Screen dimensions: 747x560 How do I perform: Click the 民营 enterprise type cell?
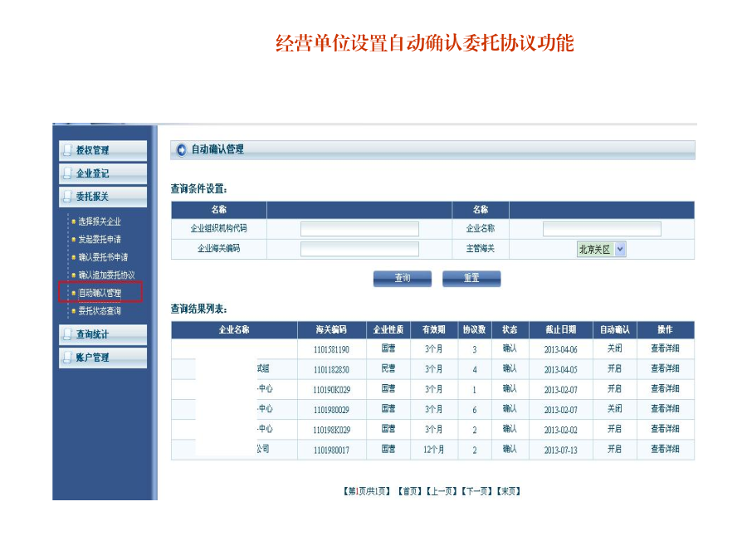coord(388,368)
